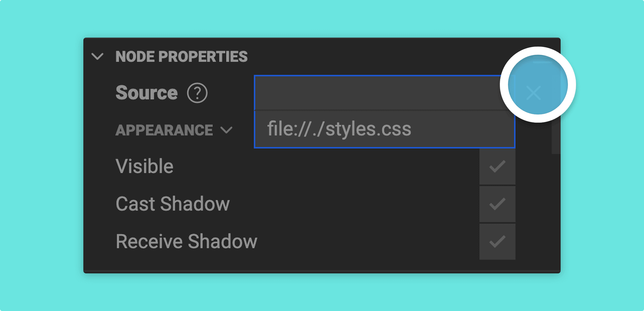Collapse the Node Properties section chevron

97,56
